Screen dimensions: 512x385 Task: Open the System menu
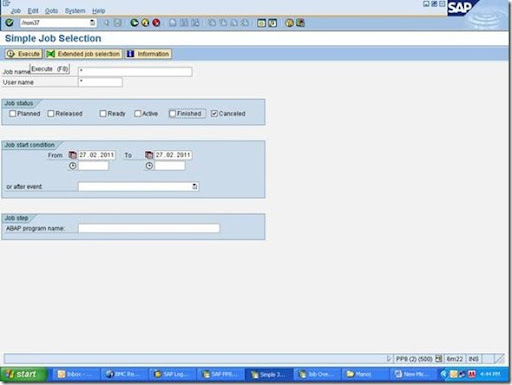click(75, 11)
